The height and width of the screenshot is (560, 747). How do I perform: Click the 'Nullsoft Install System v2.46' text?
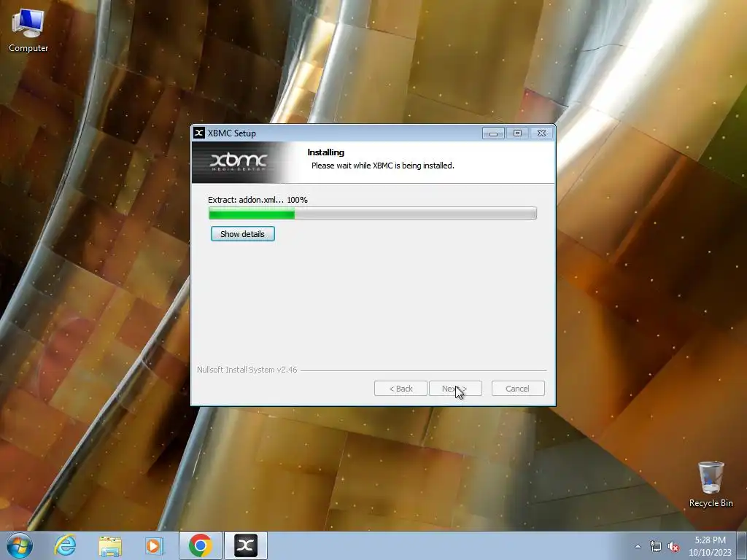coord(247,370)
